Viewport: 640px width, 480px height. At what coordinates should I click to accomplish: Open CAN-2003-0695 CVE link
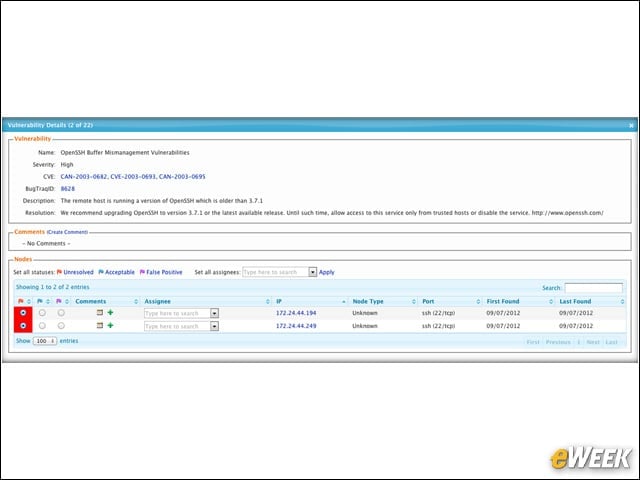click(182, 177)
